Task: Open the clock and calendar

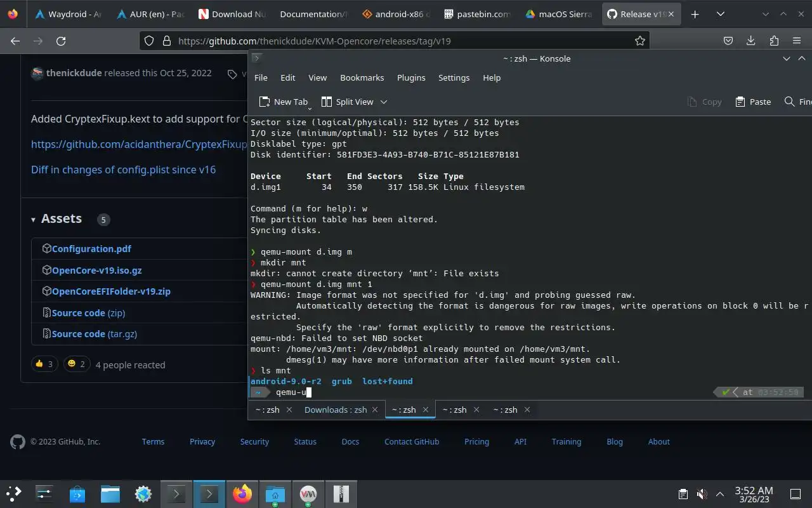Action: pyautogui.click(x=754, y=494)
